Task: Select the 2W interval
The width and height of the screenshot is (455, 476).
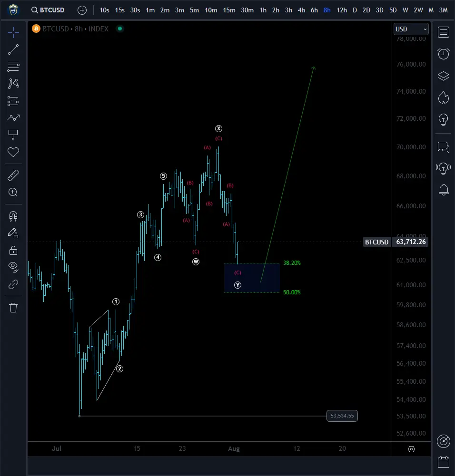Action: pos(418,10)
